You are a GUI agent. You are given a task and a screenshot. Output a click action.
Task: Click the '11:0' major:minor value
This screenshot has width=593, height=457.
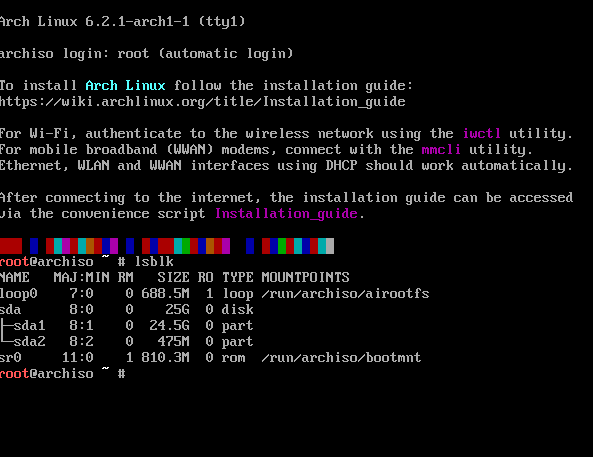coord(78,358)
